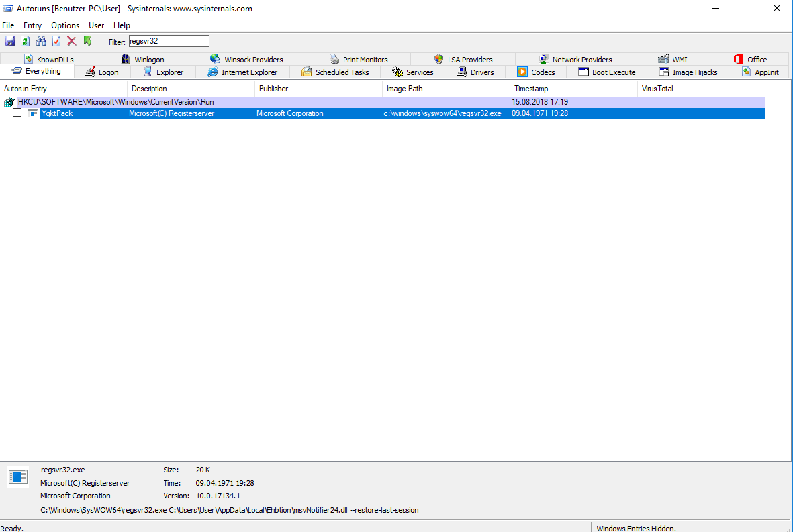Click the c:\windows\syswow64\regsvr32.exe image path cell
The image size is (793, 532).
coord(442,113)
